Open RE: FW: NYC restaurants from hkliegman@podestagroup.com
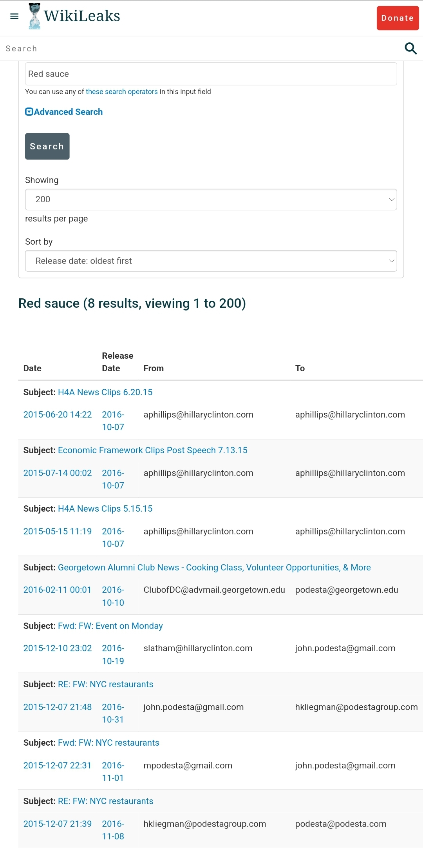The height and width of the screenshot is (868, 423). [105, 801]
